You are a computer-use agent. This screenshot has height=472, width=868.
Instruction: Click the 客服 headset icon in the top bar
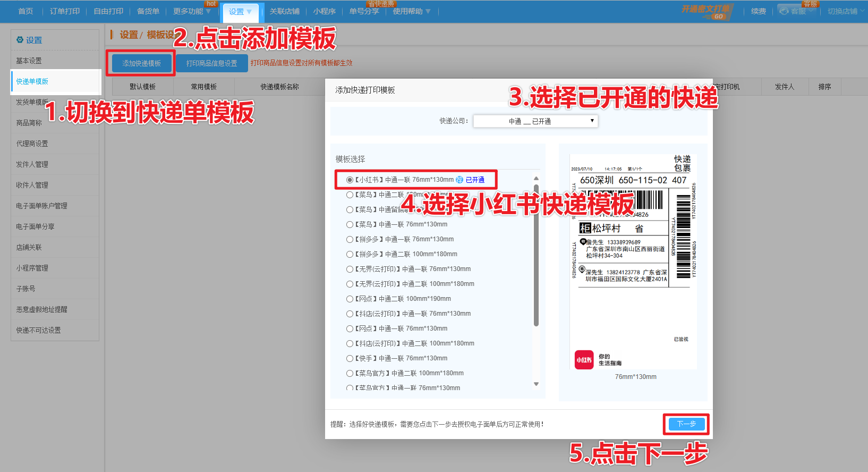784,11
